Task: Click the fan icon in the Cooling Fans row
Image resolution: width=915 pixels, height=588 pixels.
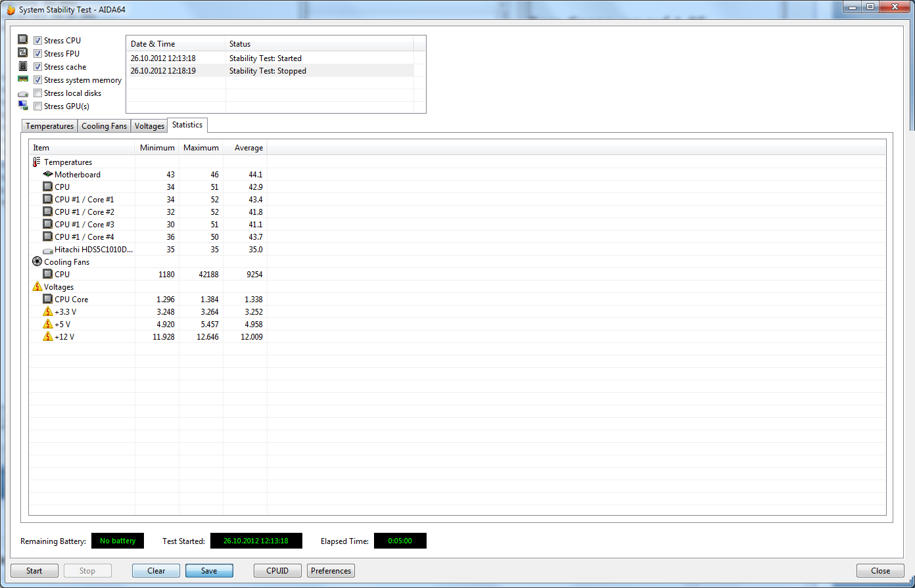Action: (x=37, y=261)
